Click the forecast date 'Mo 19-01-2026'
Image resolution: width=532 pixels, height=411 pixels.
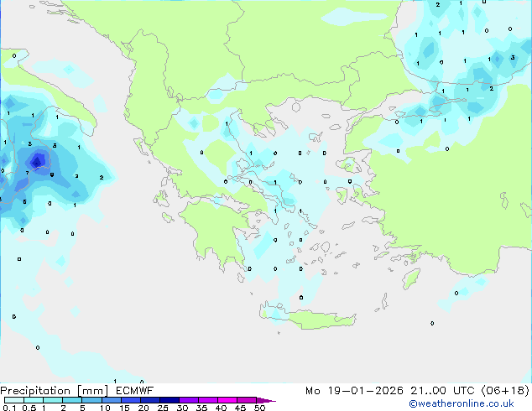[354, 391]
